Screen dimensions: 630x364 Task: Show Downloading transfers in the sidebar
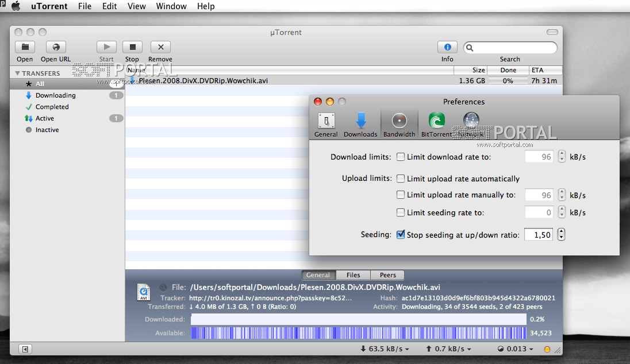55,95
